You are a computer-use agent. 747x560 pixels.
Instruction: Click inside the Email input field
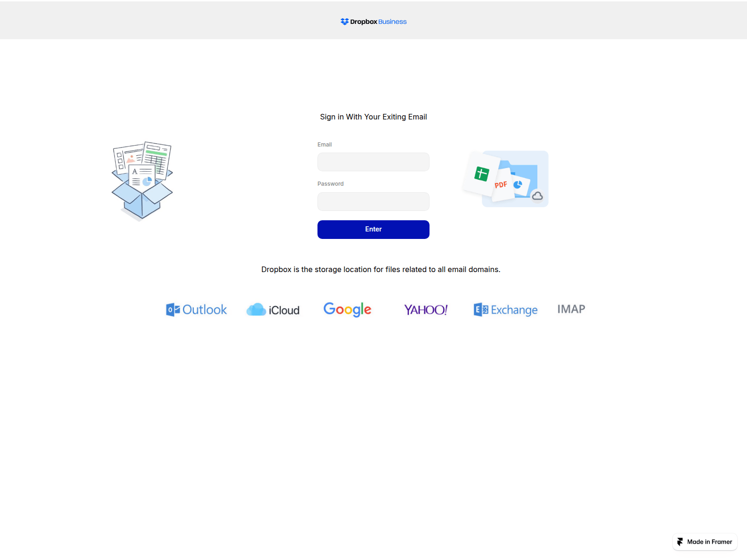(x=373, y=162)
